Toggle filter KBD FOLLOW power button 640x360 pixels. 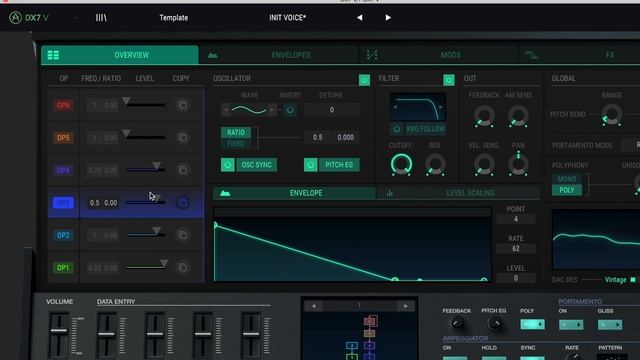click(396, 129)
